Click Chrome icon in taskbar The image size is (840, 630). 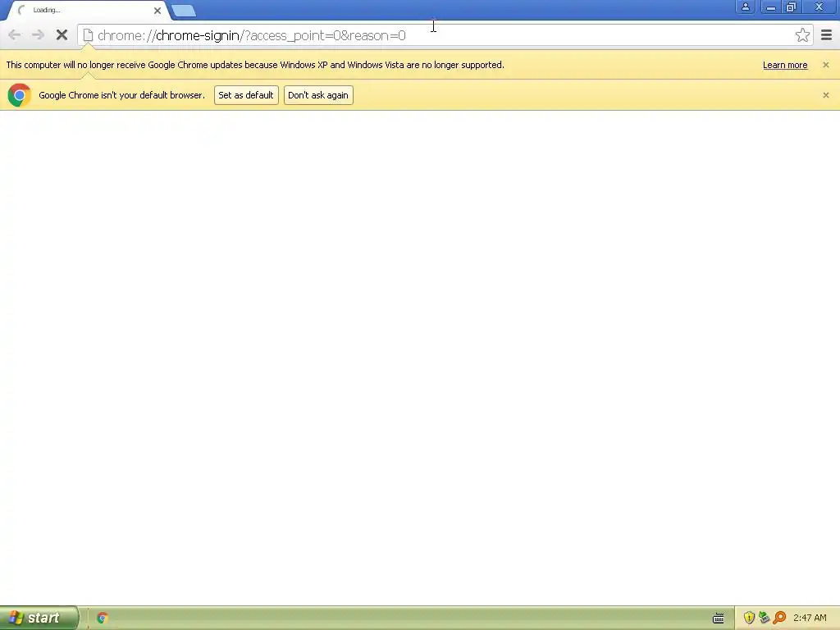(x=103, y=618)
